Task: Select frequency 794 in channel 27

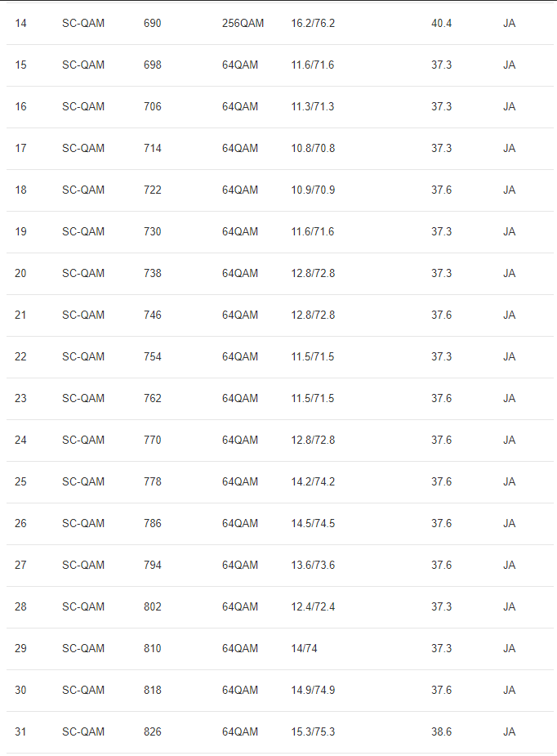Action: tap(152, 565)
